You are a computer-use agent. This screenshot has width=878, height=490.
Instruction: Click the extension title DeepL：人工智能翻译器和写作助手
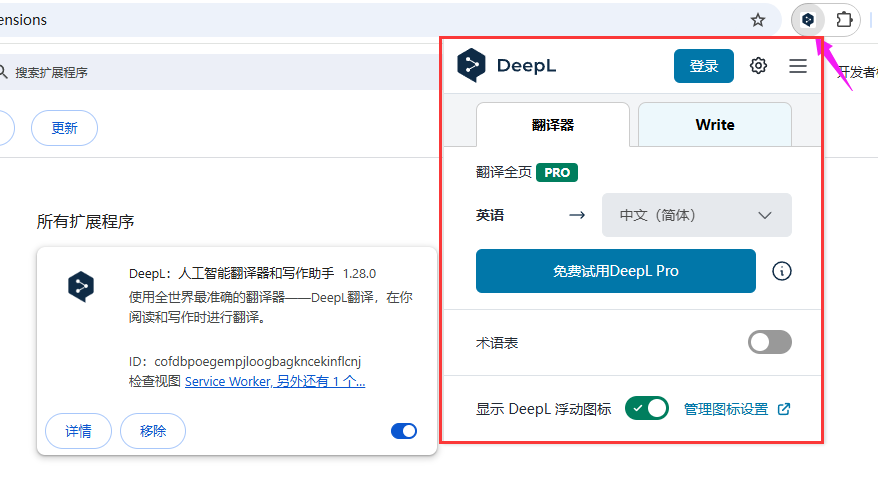tap(231, 273)
